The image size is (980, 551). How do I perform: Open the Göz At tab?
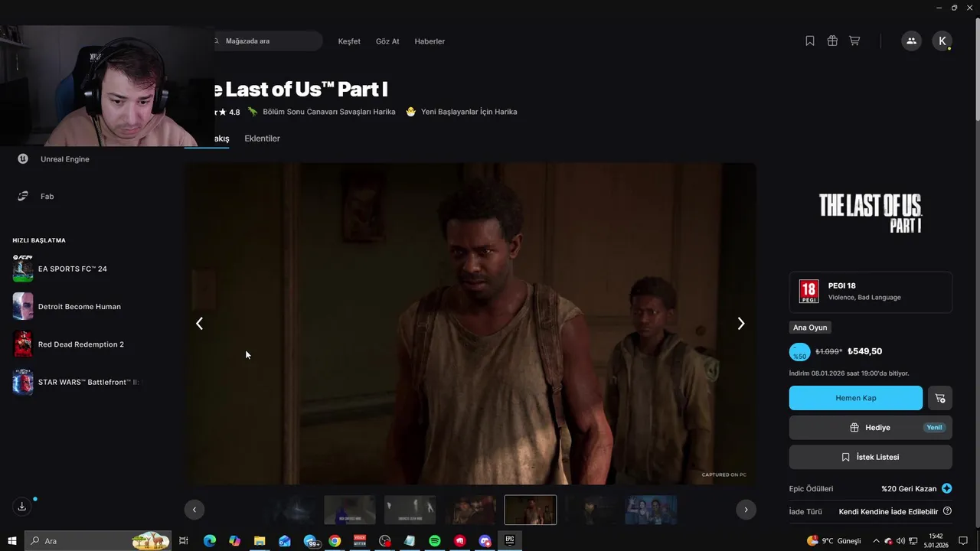pos(387,41)
